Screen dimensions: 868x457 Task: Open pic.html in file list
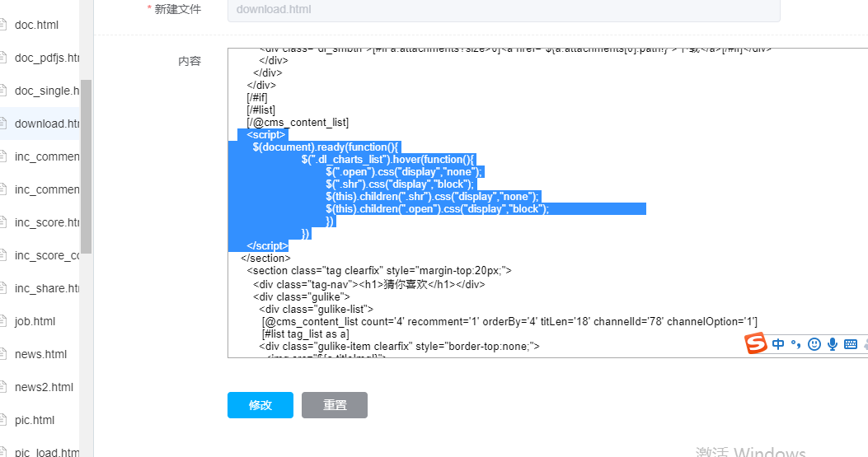click(x=35, y=420)
